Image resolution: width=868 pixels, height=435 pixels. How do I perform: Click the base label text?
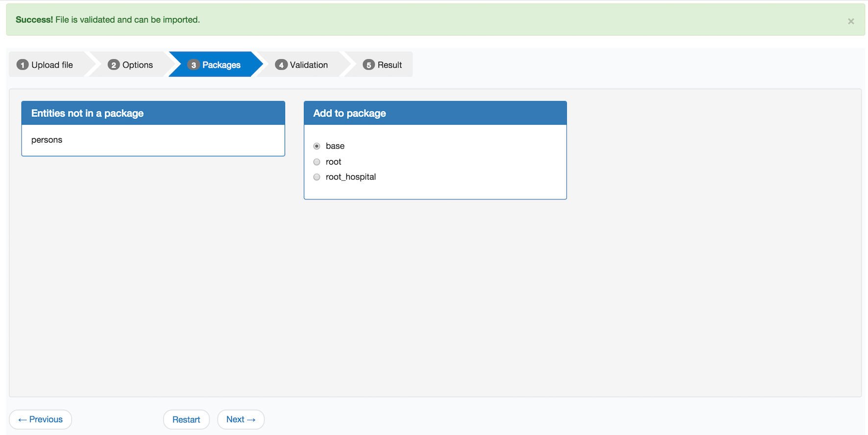tap(335, 146)
